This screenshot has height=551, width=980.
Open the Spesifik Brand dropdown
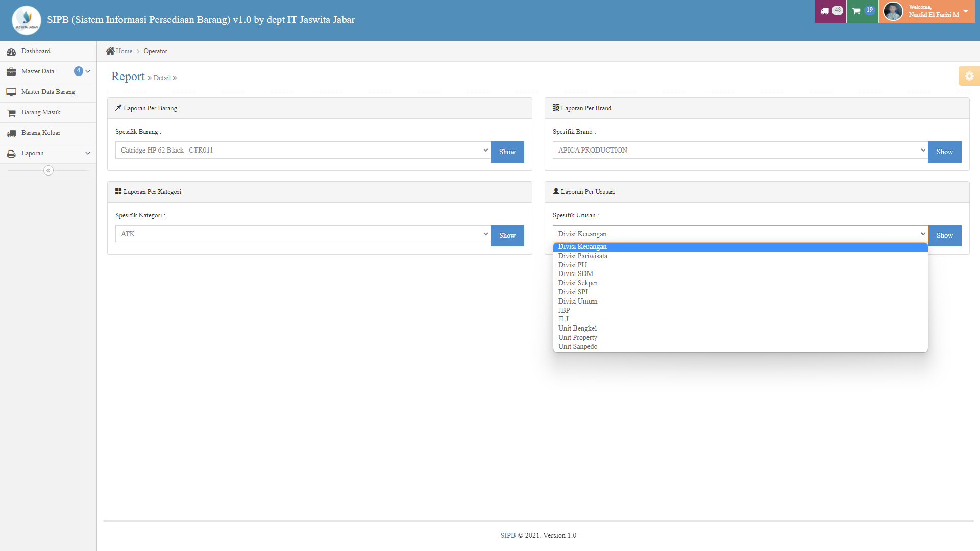click(x=740, y=150)
